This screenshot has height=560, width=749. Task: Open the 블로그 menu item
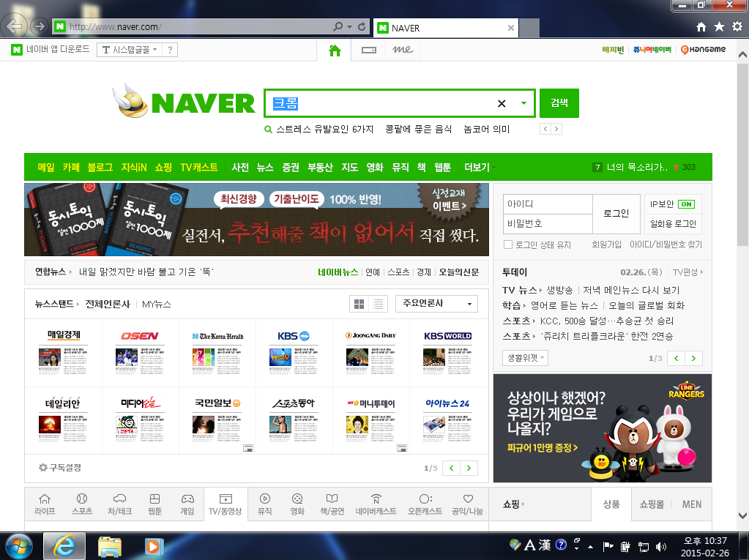[100, 167]
